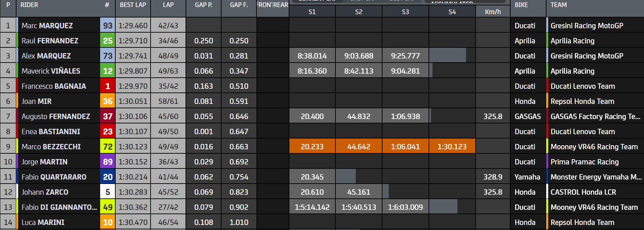Sort by the BEST LAP column header

click(133, 5)
